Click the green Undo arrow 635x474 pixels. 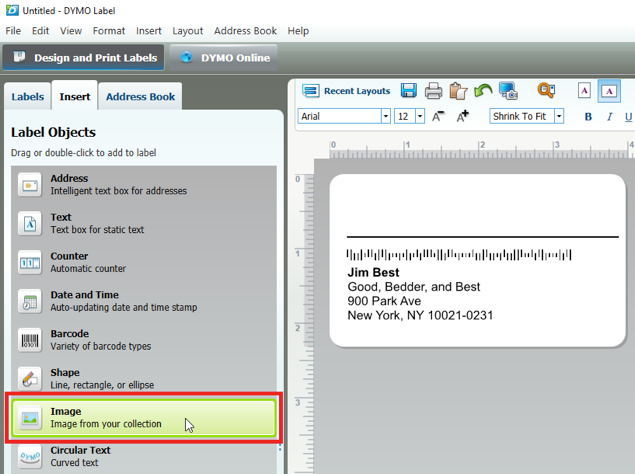(483, 91)
